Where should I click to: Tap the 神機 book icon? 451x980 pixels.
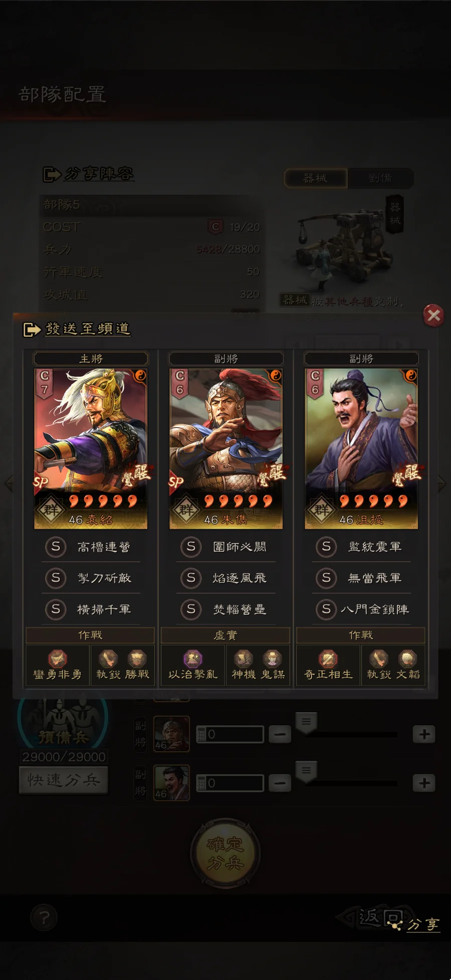coord(244,659)
